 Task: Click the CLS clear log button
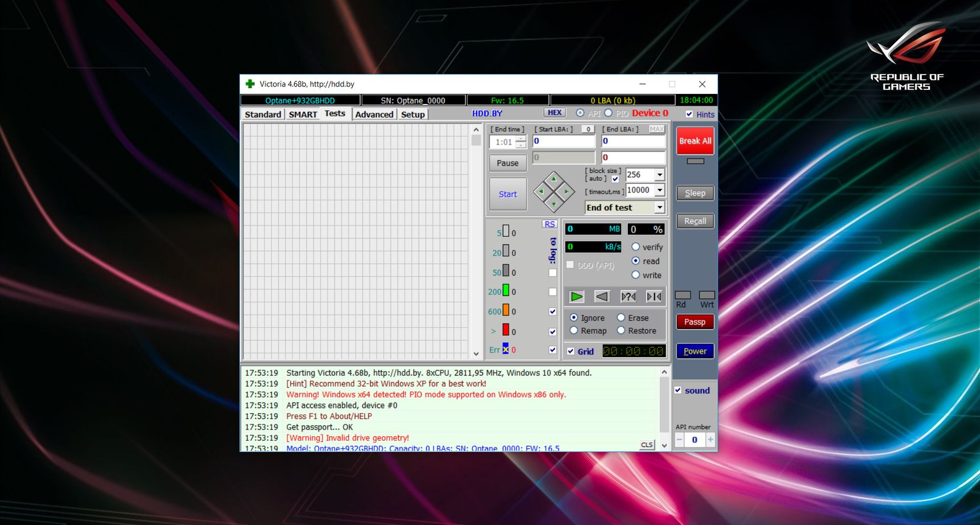pos(647,445)
